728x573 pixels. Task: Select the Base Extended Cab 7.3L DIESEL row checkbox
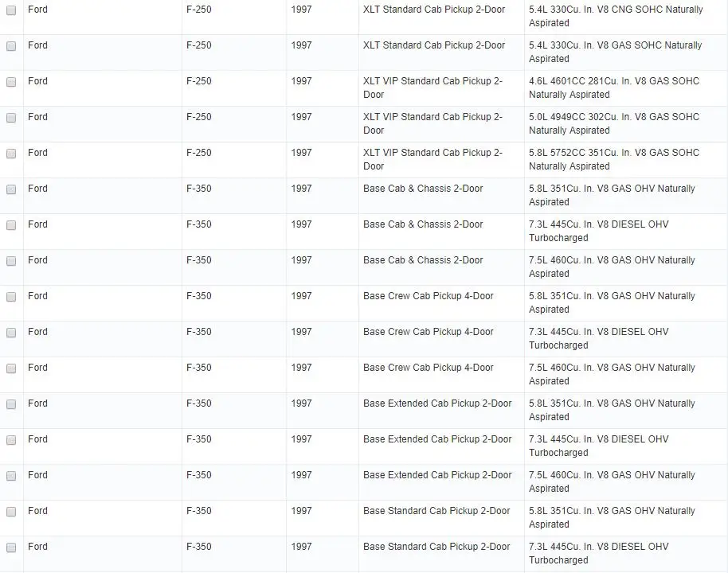11,440
